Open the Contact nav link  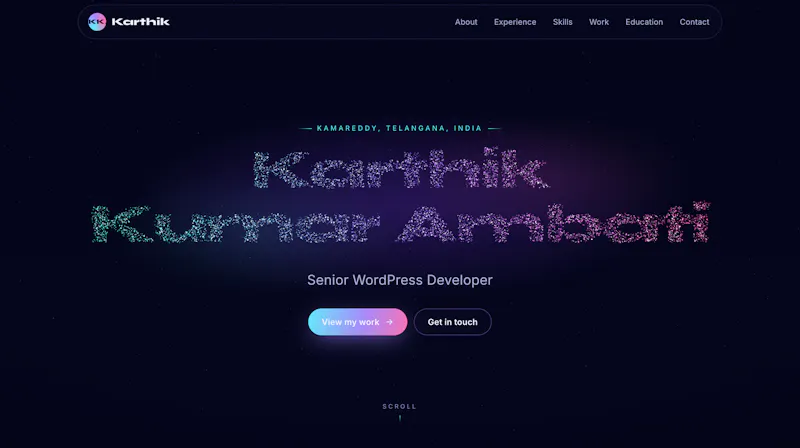tap(694, 22)
